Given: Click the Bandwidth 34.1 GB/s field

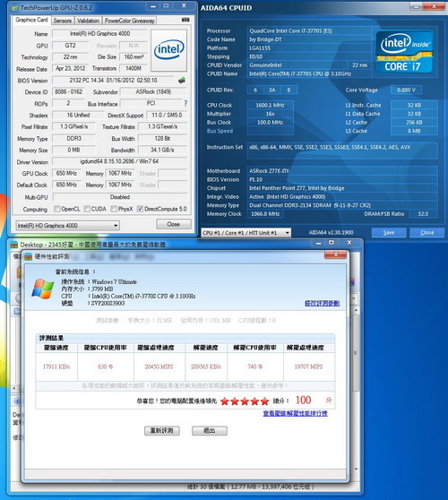Looking at the screenshot, I should [162, 150].
